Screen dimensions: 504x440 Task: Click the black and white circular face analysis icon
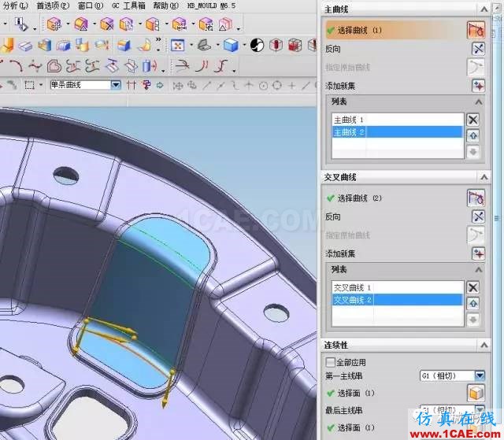[x=257, y=46]
